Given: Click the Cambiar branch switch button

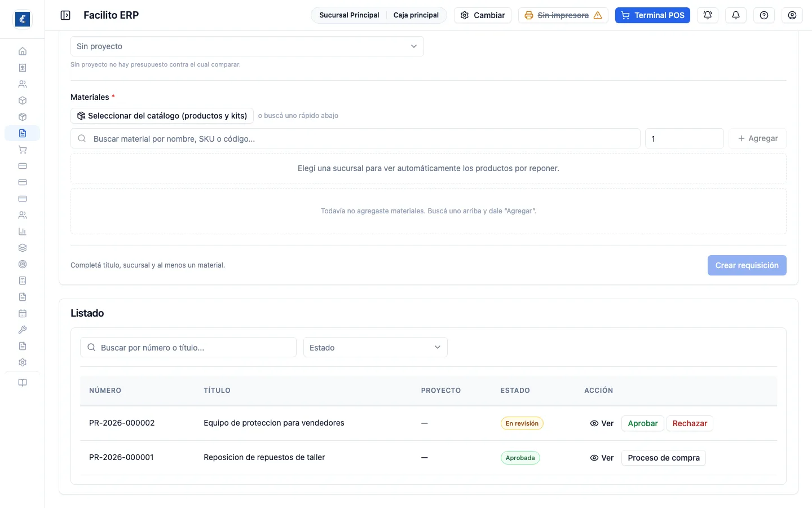Looking at the screenshot, I should (x=483, y=15).
